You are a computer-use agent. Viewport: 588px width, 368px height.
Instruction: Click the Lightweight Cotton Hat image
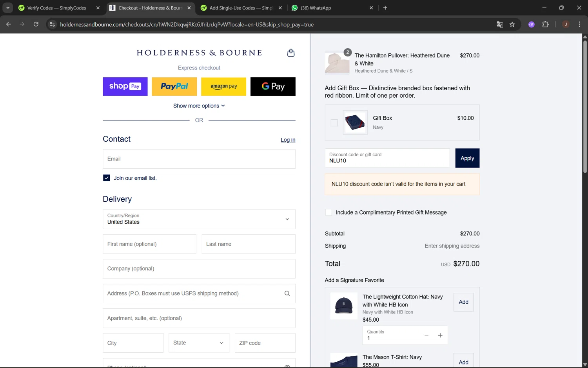tap(344, 306)
